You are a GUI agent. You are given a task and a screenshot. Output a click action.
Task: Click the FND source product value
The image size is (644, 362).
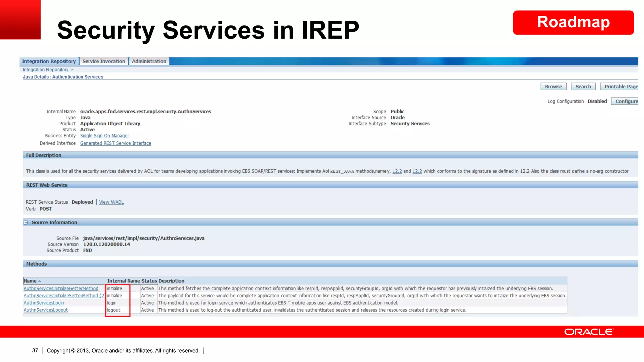pos(87,250)
